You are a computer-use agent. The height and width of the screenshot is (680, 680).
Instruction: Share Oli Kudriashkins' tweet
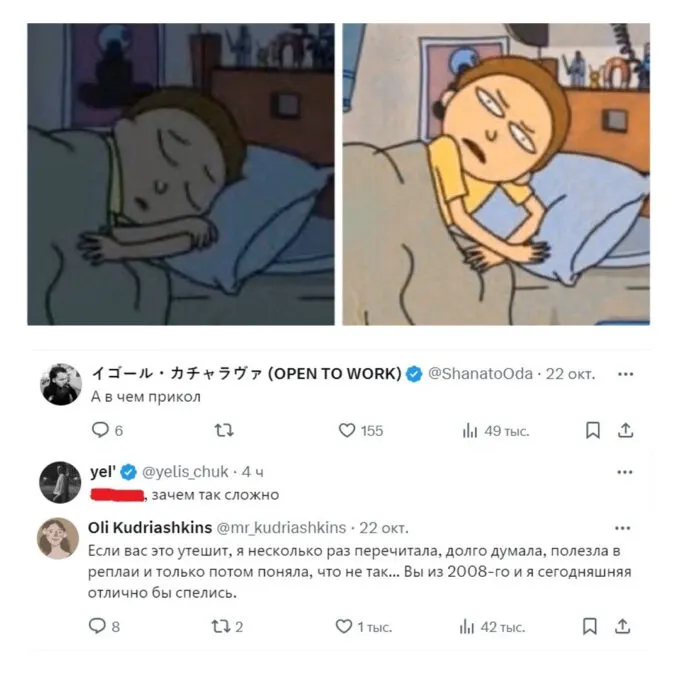pos(626,627)
